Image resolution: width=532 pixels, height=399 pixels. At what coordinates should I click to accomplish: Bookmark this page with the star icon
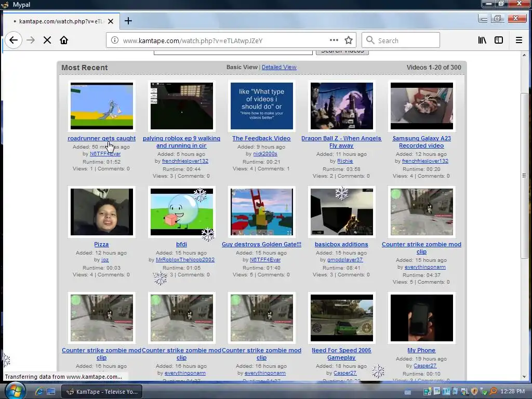pos(349,41)
